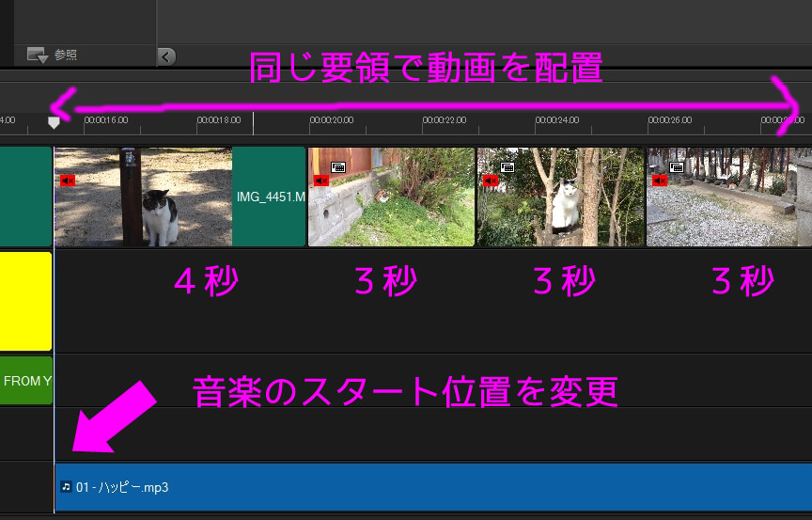Click the 00:00:26.00 ruler mark
The width and height of the screenshot is (812, 520).
670,120
